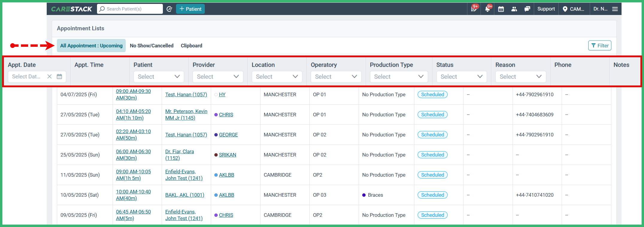Open the hamburger menu icon

point(615,9)
